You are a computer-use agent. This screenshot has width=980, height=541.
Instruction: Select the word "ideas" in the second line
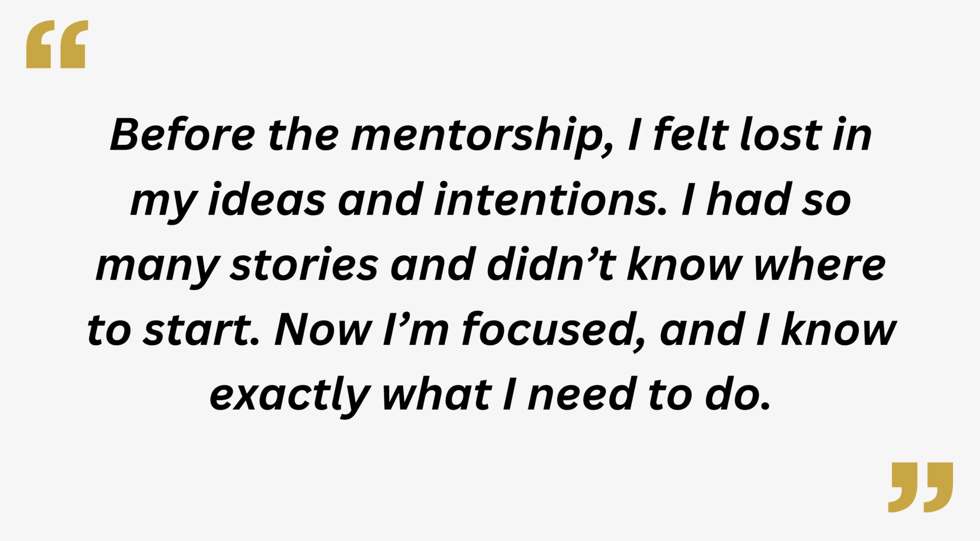(x=266, y=199)
